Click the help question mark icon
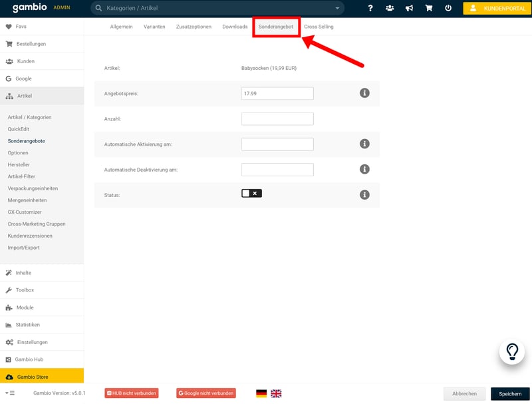532x404 pixels. (x=370, y=8)
